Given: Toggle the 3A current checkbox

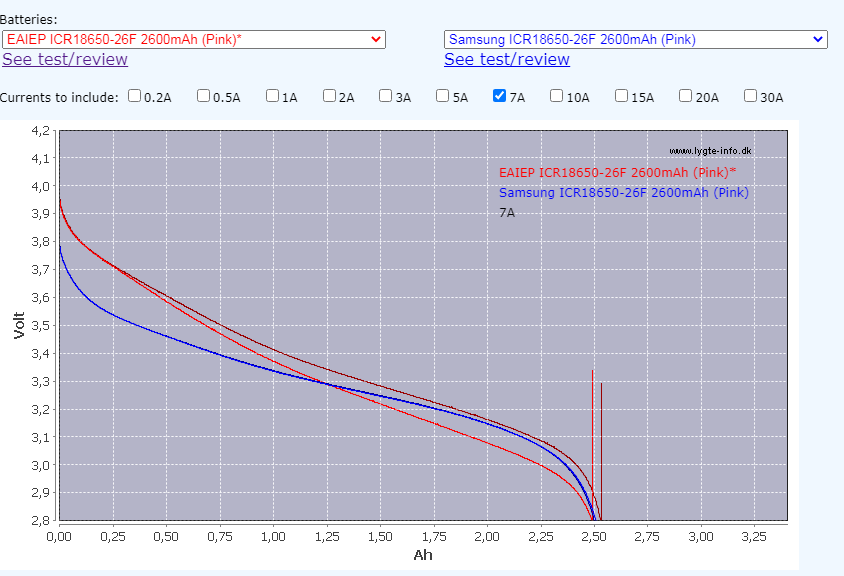Looking at the screenshot, I should [x=385, y=96].
